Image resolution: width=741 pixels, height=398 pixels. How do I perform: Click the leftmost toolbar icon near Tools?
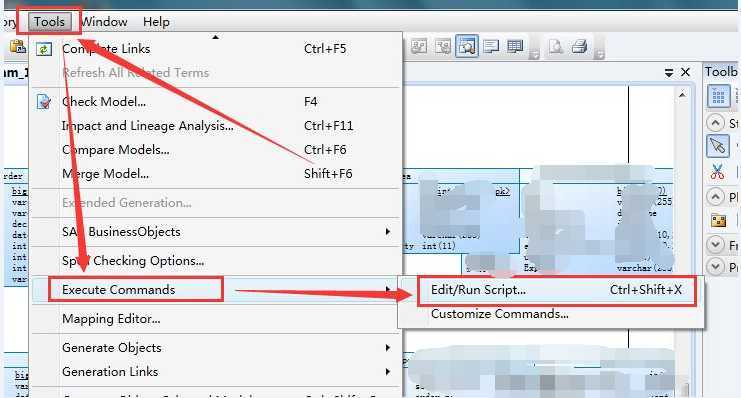click(x=17, y=47)
